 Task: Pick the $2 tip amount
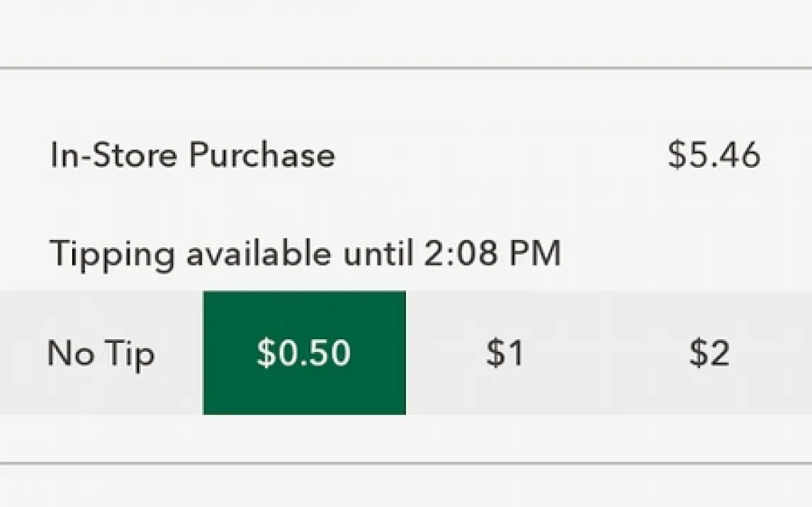coord(709,353)
